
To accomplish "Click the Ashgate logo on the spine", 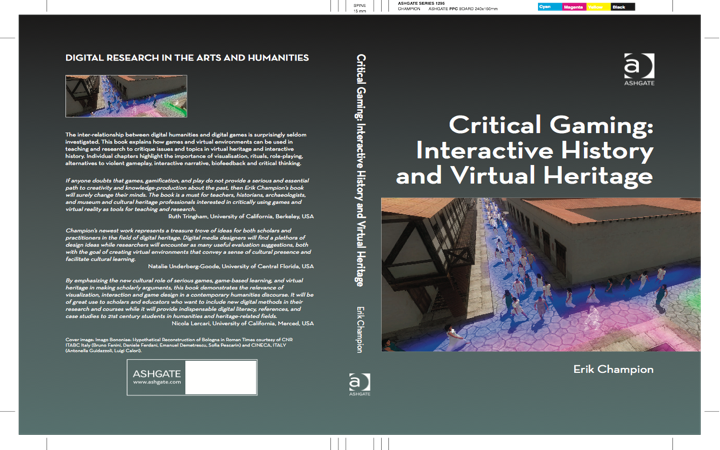I will pos(360,385).
